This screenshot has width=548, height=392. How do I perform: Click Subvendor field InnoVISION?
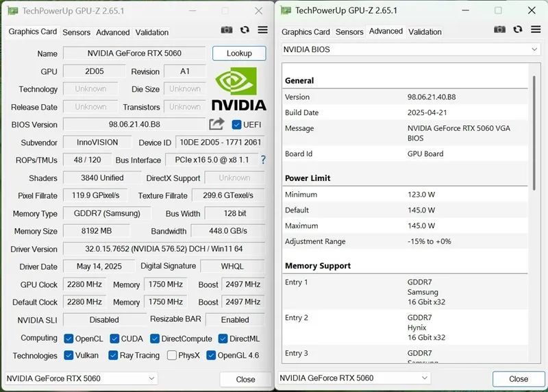click(x=97, y=143)
